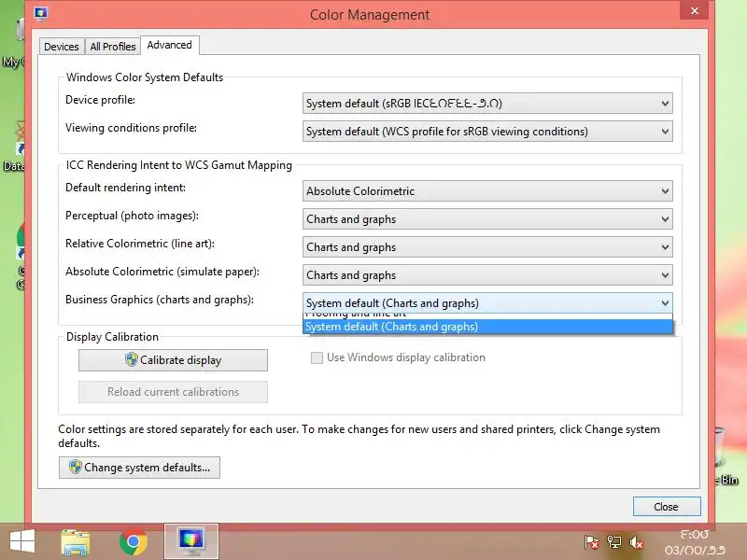747x560 pixels.
Task: Click Change system defaults button
Action: 139,468
